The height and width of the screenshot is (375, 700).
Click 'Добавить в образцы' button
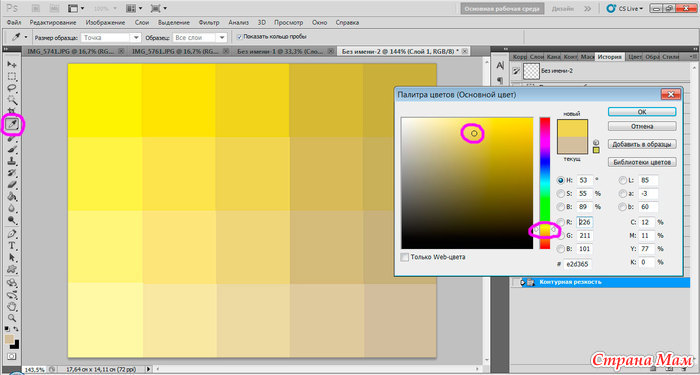click(x=642, y=144)
